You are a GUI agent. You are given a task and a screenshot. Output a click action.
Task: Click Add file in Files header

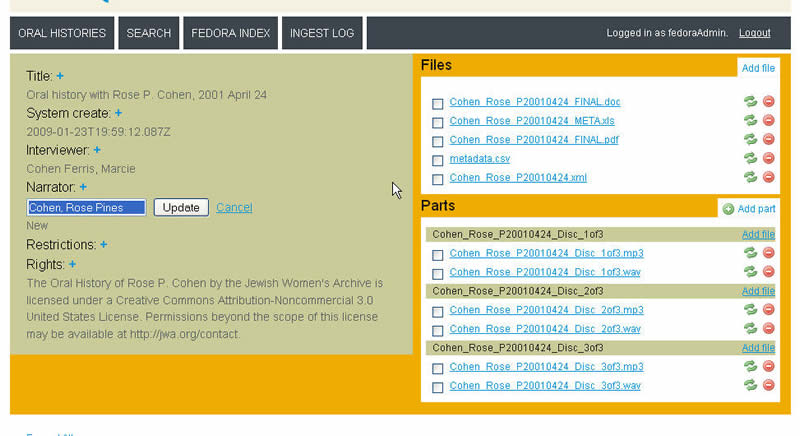[758, 68]
